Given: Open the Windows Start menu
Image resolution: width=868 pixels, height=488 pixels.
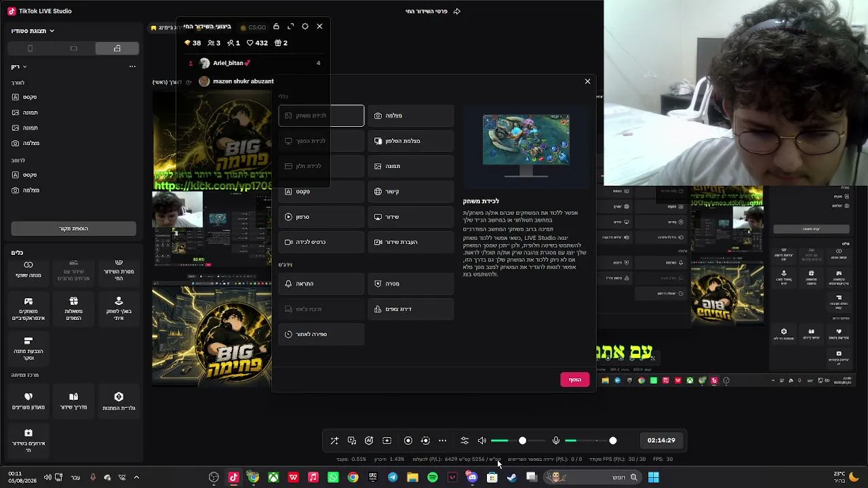Looking at the screenshot, I should pyautogui.click(x=654, y=477).
